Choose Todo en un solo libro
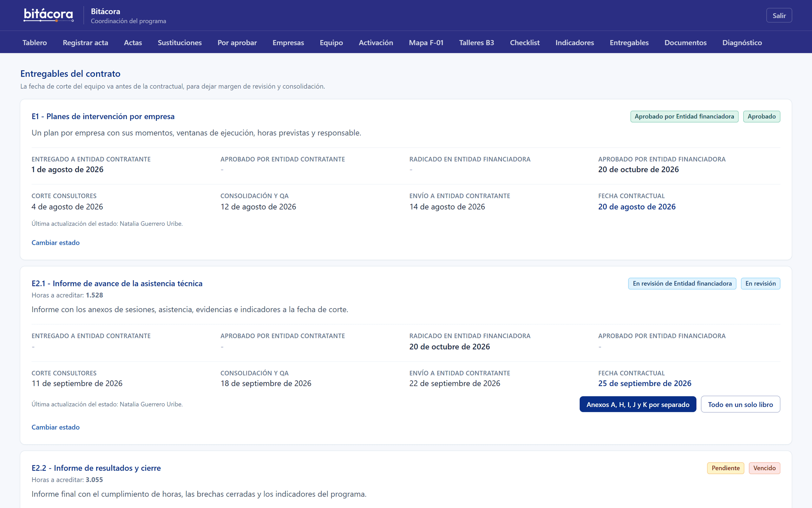The width and height of the screenshot is (812, 508). (x=740, y=404)
